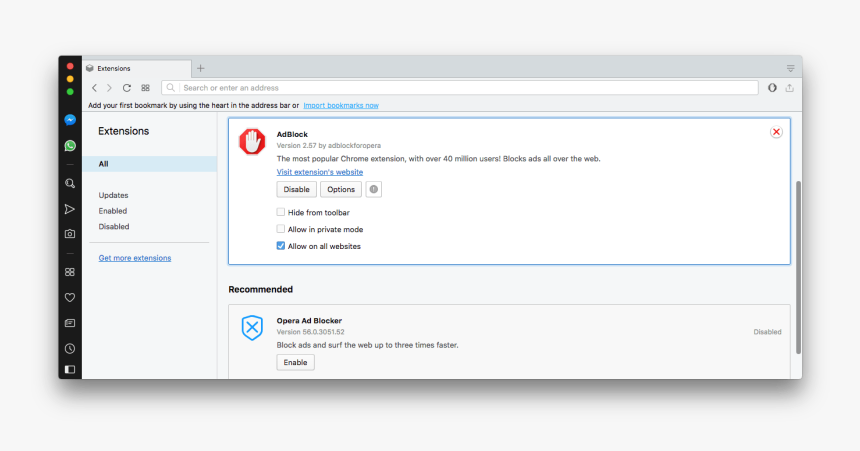The height and width of the screenshot is (451, 860).
Task: Open the sidebar search icon
Action: (70, 183)
